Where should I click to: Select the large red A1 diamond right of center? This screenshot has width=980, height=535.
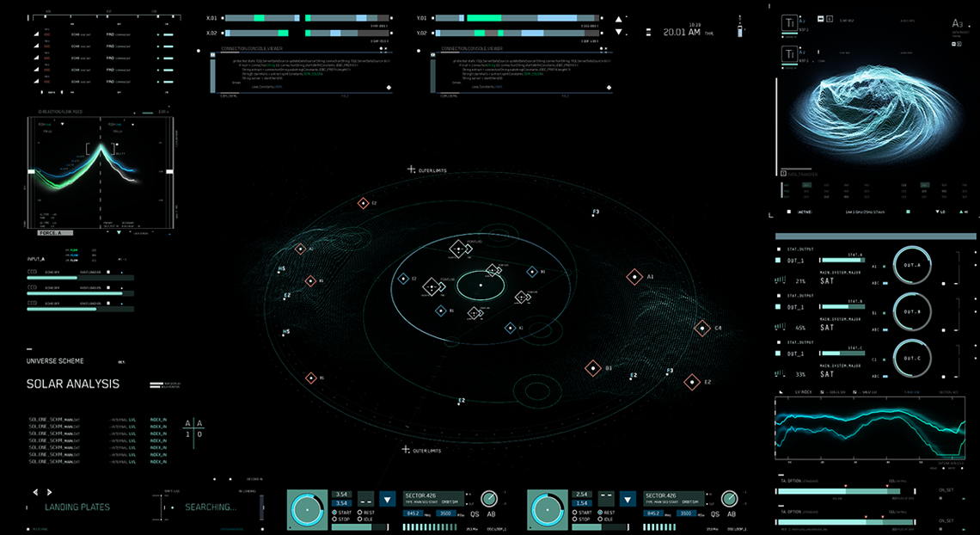[x=634, y=276]
